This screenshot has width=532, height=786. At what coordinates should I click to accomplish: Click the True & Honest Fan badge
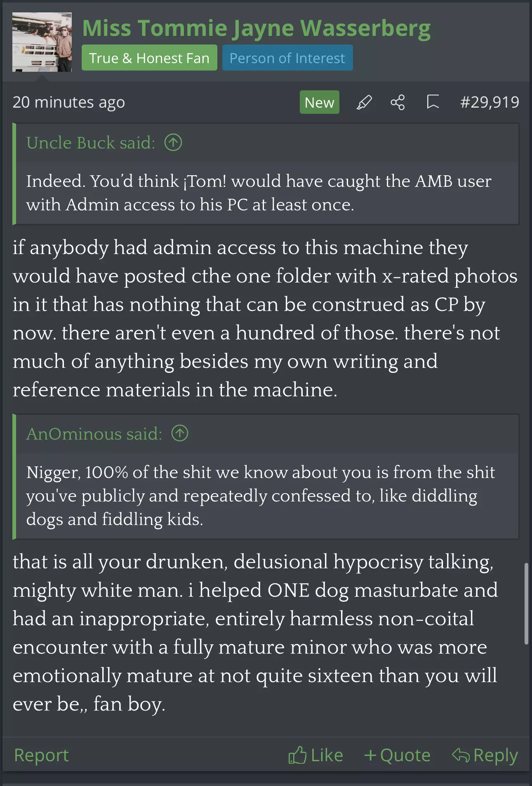pyautogui.click(x=149, y=58)
